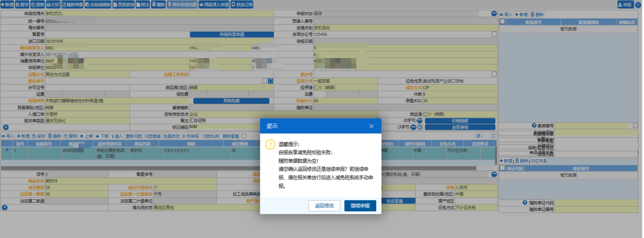Expand the round arrow toggle below 报关单类型
The height and width of the screenshot is (238, 644).
pyautogui.click(x=5, y=127)
